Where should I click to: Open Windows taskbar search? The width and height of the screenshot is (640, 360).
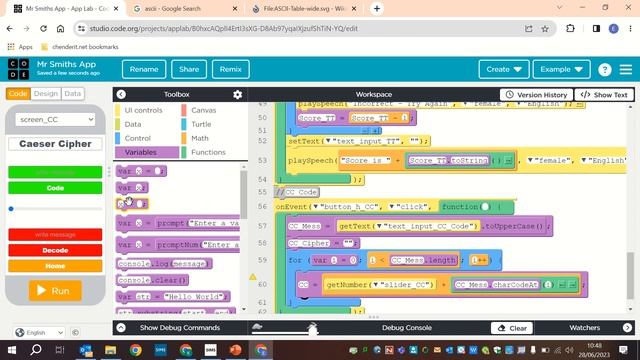pyautogui.click(x=36, y=350)
